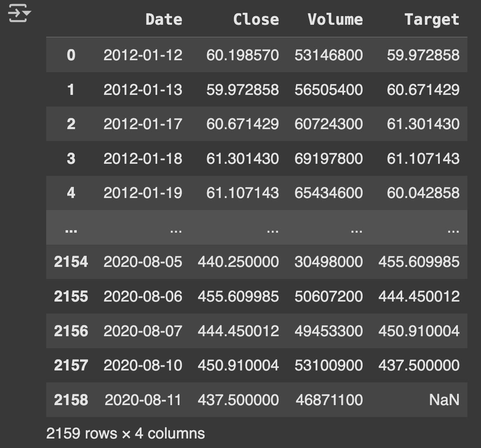Viewport: 481px width, 448px height.
Task: Click the Date column header
Action: (x=164, y=19)
